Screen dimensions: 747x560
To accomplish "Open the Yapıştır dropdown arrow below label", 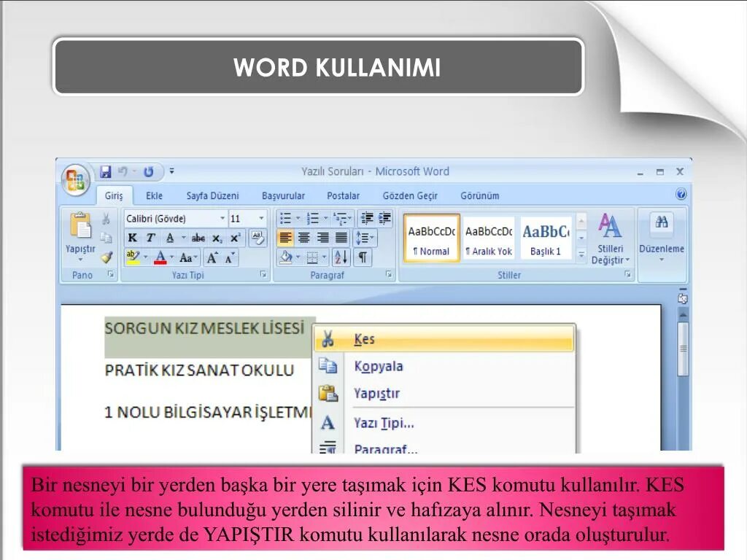I will (80, 260).
